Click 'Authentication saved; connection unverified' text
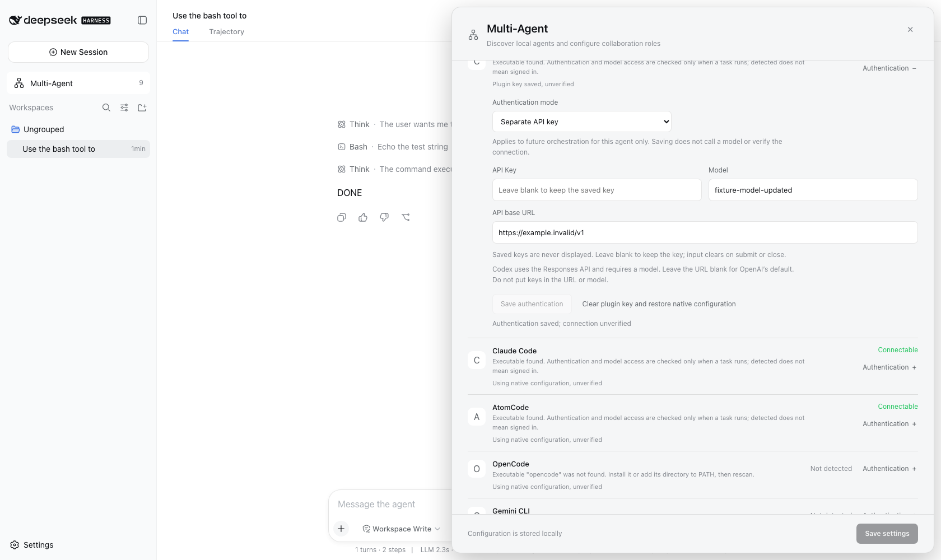This screenshot has height=560, width=941. pos(562,324)
